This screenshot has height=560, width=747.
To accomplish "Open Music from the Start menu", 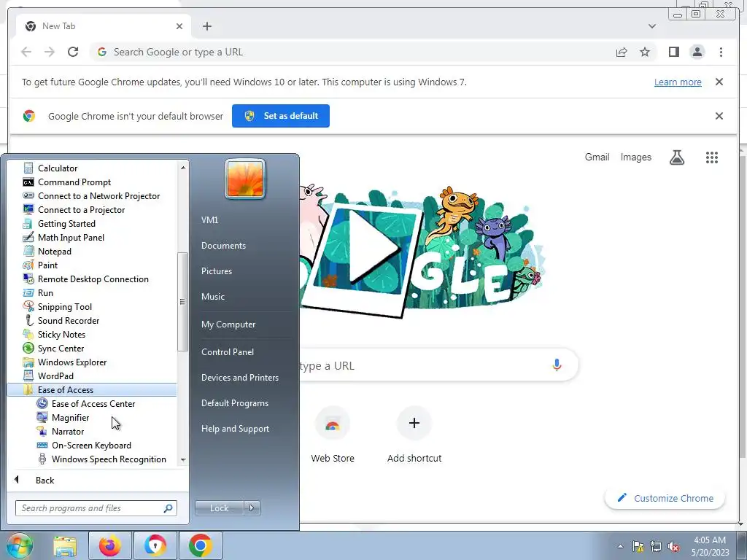I will pyautogui.click(x=212, y=296).
